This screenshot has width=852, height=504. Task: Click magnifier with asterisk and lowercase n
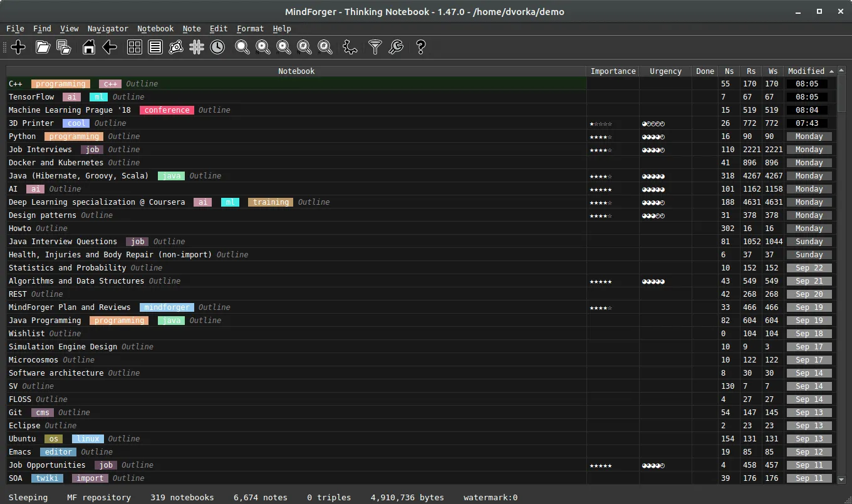283,46
